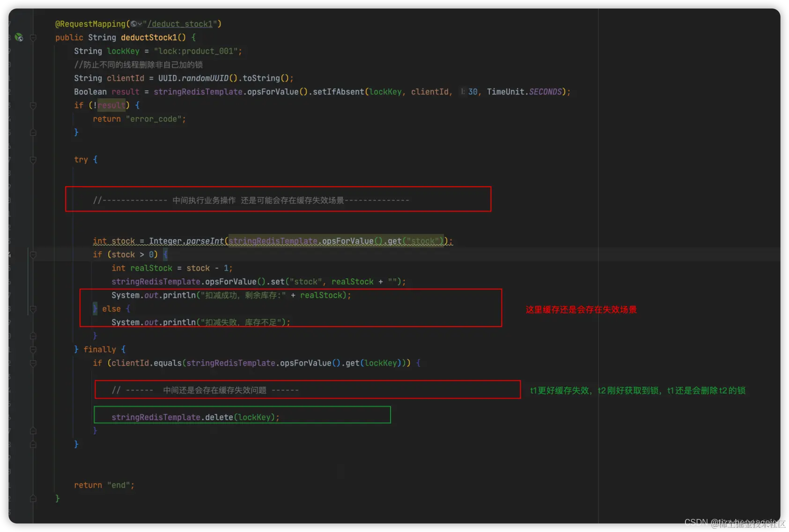Click the "扣减成功，剩余库存:" string
Viewport: 789px width, 532px height.
pyautogui.click(x=243, y=295)
